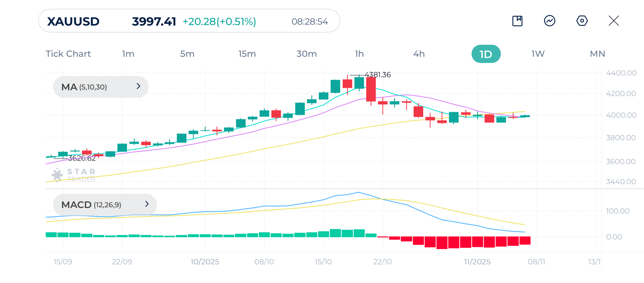Screen dimensions: 644x283
Task: Close the XAUUSD chart with X
Action: (x=614, y=21)
